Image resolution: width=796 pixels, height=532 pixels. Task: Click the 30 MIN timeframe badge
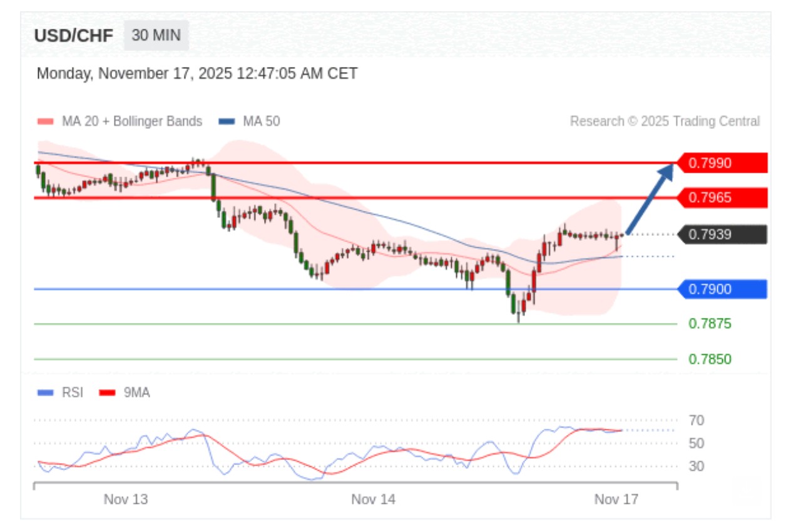pos(156,36)
